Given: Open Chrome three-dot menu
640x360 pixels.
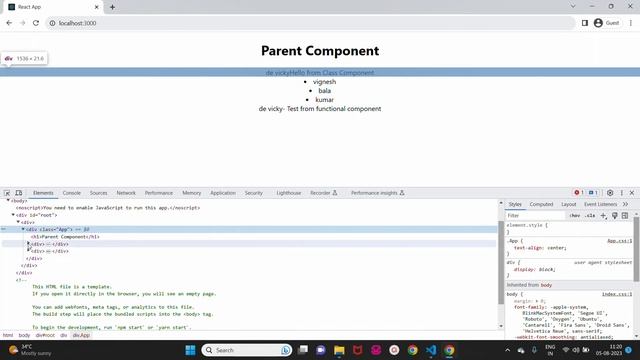Looking at the screenshot, I should 631,23.
